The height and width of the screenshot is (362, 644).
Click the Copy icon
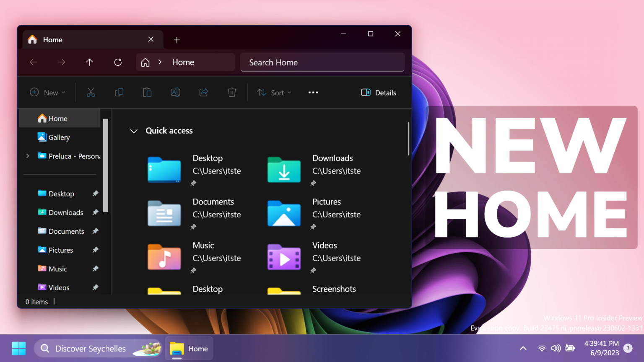point(119,92)
